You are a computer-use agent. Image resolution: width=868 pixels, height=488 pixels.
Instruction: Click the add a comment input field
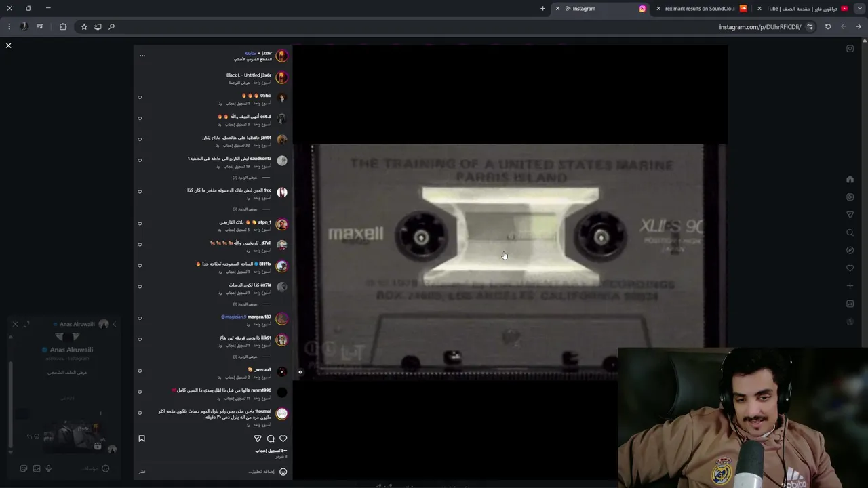click(262, 472)
